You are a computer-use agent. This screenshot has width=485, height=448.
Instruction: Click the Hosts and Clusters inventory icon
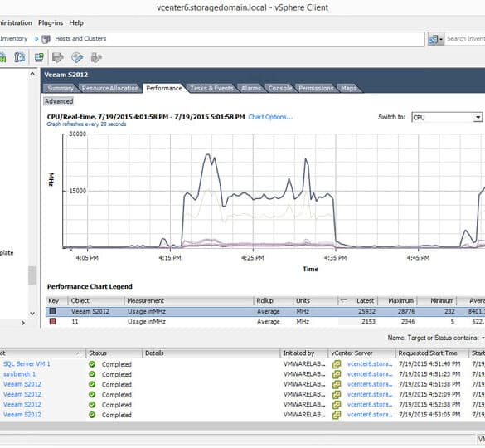tap(46, 39)
